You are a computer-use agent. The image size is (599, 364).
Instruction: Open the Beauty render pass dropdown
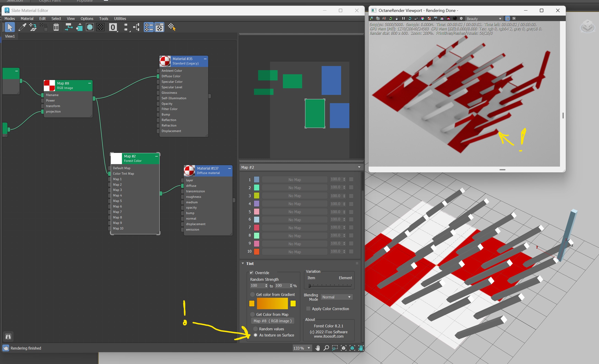[x=484, y=19]
